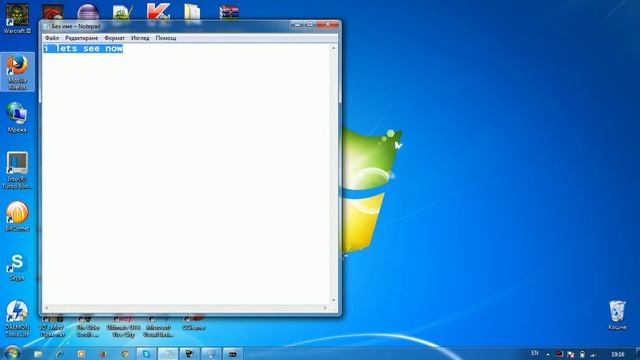Click the taskbar clock
The width and height of the screenshot is (640, 360).
pyautogui.click(x=617, y=354)
